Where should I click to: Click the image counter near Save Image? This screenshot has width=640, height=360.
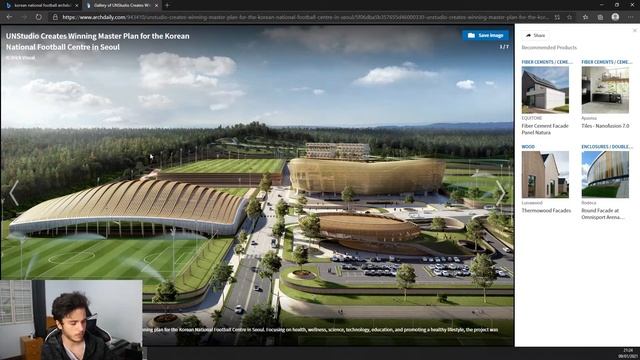tap(504, 47)
